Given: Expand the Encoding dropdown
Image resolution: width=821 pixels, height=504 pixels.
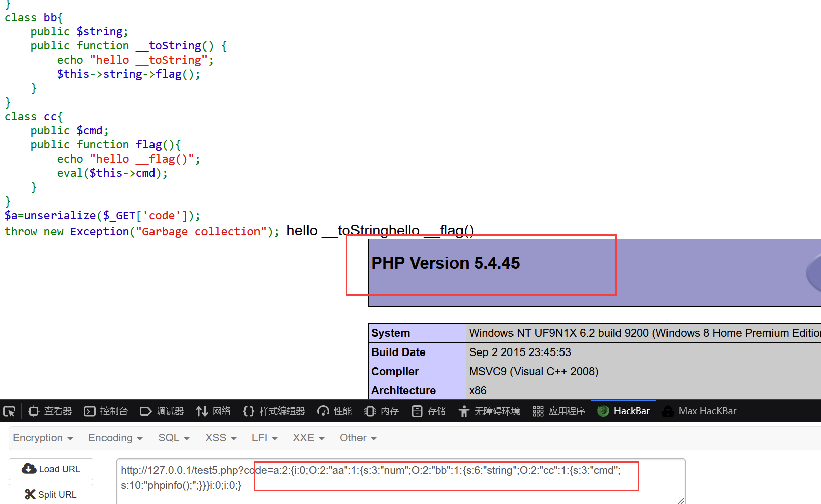Looking at the screenshot, I should coord(116,438).
